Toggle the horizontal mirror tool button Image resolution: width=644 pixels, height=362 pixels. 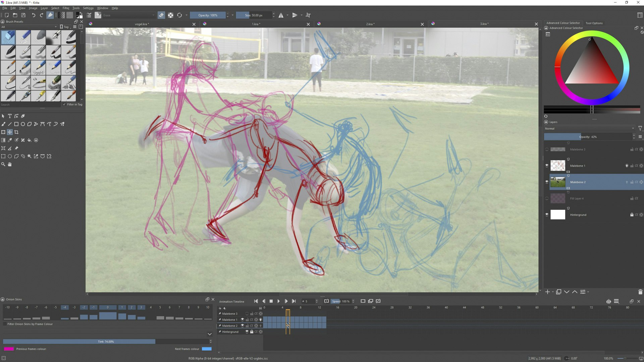[x=281, y=15]
